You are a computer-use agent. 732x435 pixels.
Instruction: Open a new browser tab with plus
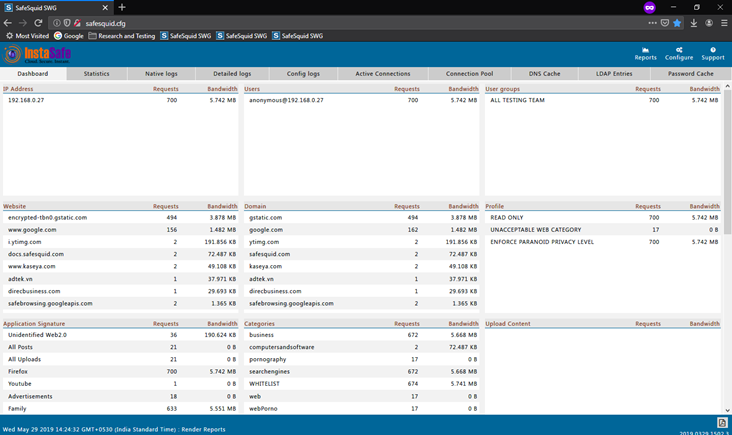[122, 7]
